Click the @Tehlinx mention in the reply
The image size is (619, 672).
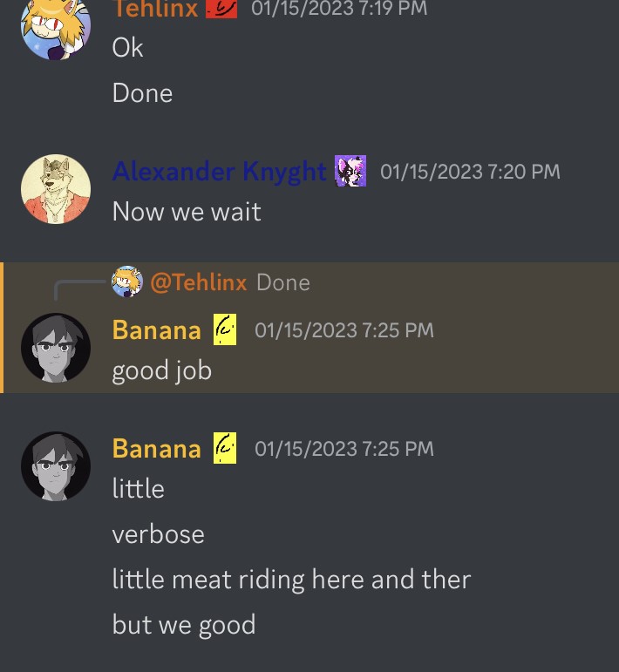point(199,282)
